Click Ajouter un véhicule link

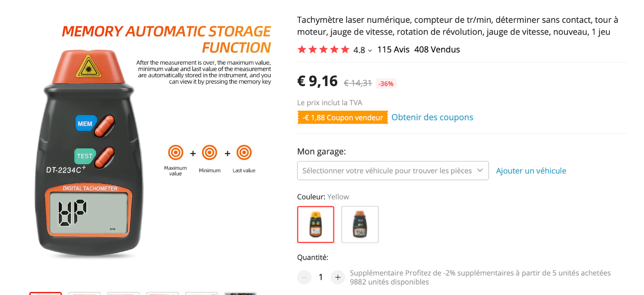point(531,171)
